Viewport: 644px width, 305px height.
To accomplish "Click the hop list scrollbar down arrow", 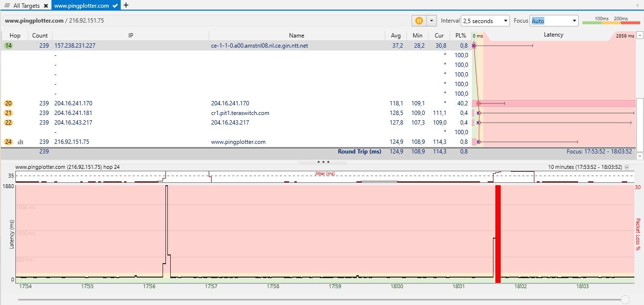I will click(640, 156).
